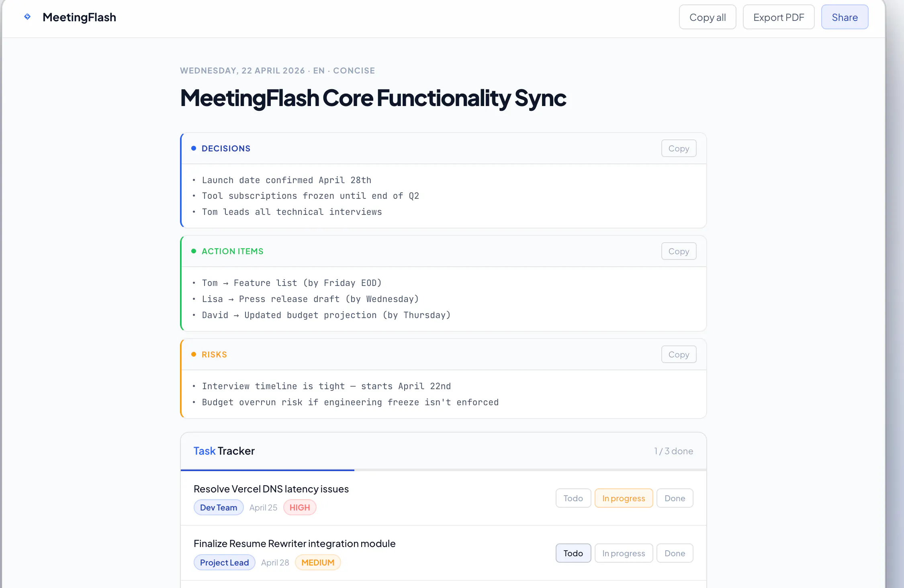Click 'Lisa → Press release draft' item
The height and width of the screenshot is (588, 904).
(x=310, y=299)
